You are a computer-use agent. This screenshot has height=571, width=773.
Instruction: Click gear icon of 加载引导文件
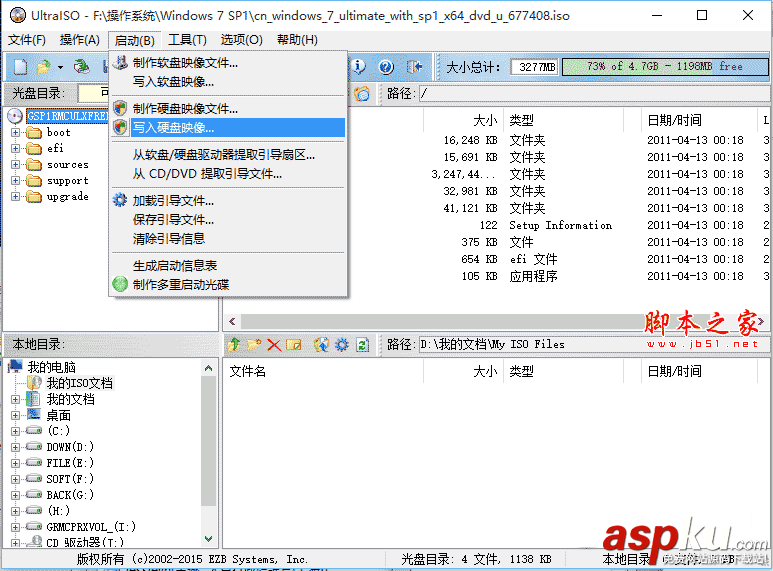point(120,200)
